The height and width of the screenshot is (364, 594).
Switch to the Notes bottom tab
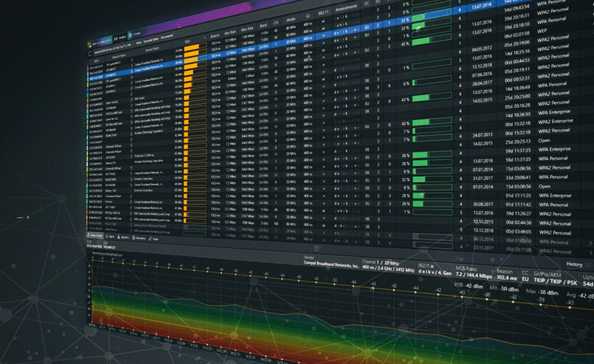[154, 239]
